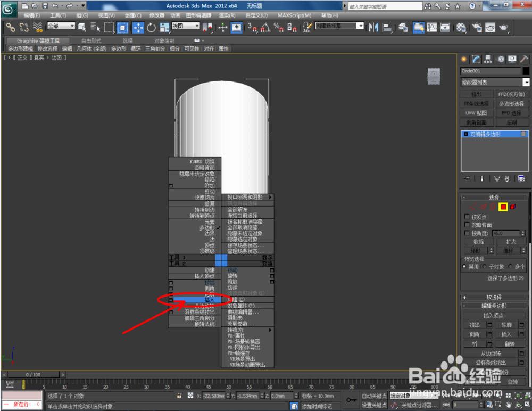Image resolution: width=532 pixels, height=411 pixels.
Task: Open the Render Setup icon
Action: 477,28
